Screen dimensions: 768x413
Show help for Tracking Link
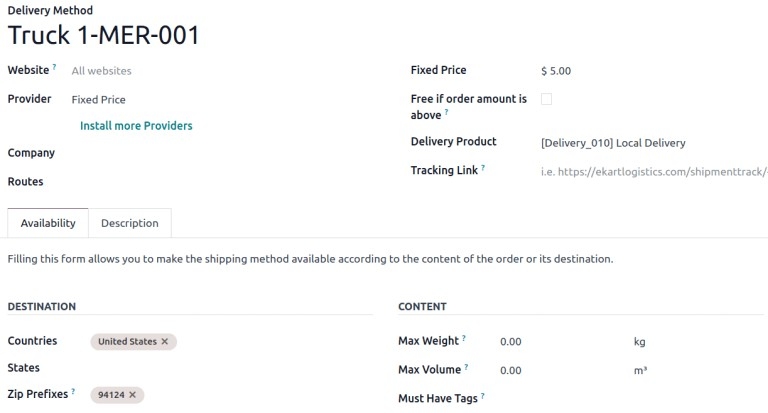[483, 168]
